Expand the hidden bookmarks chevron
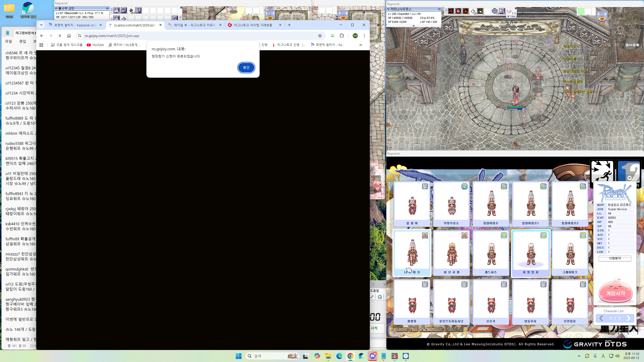 360,45
